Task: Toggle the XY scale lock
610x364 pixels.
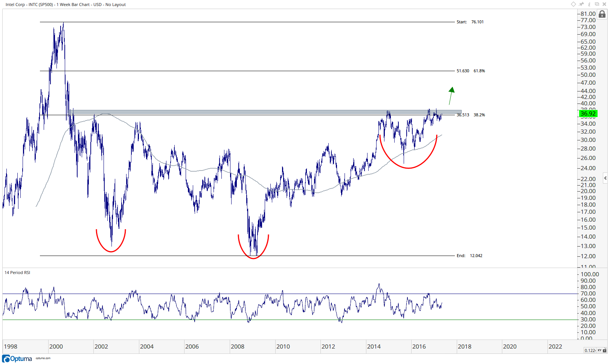Action: point(602,350)
